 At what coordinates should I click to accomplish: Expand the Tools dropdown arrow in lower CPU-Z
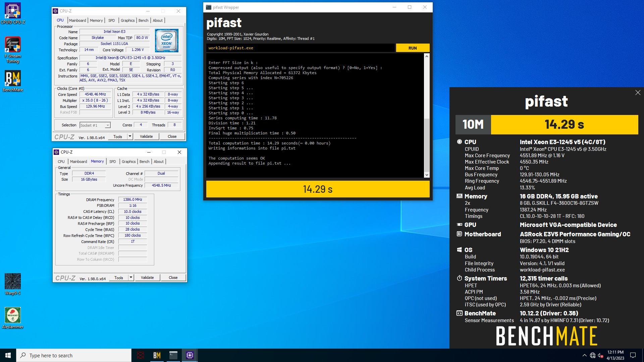click(x=131, y=278)
